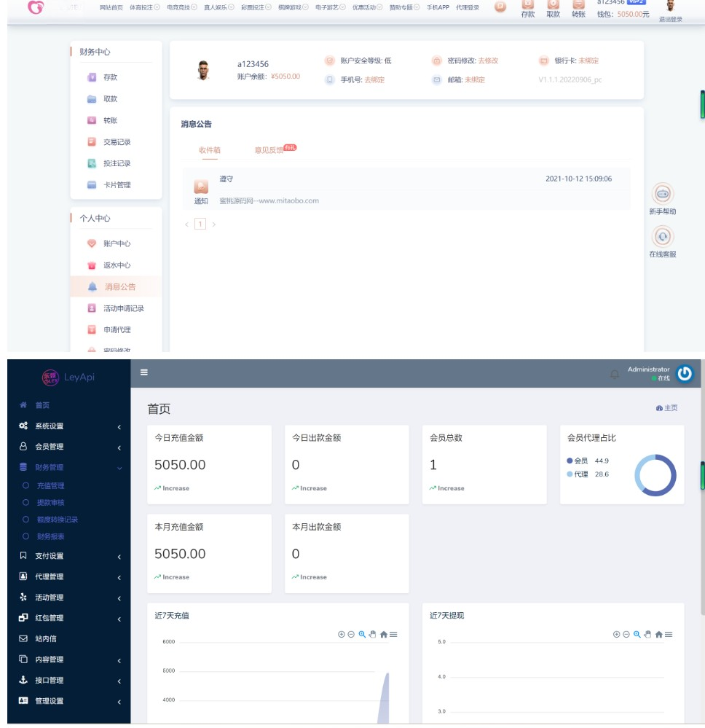Image resolution: width=705 pixels, height=728 pixels.
Task: Open 交易记录 in 财务中心 menu
Action: click(x=117, y=142)
